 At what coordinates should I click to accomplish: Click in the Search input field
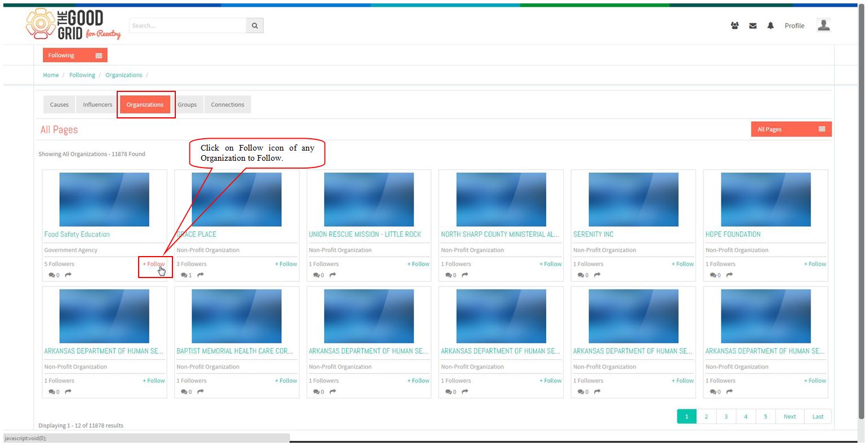[x=188, y=25]
